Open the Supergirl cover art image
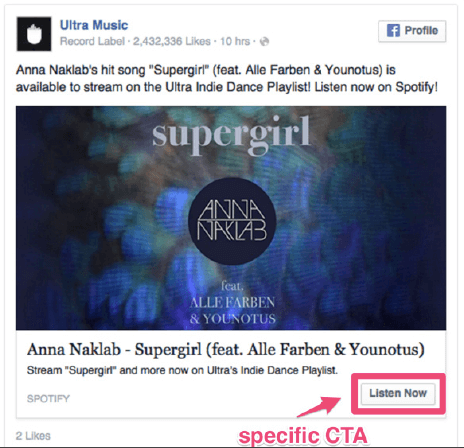Screen dimensions: 464x448 click(x=231, y=218)
